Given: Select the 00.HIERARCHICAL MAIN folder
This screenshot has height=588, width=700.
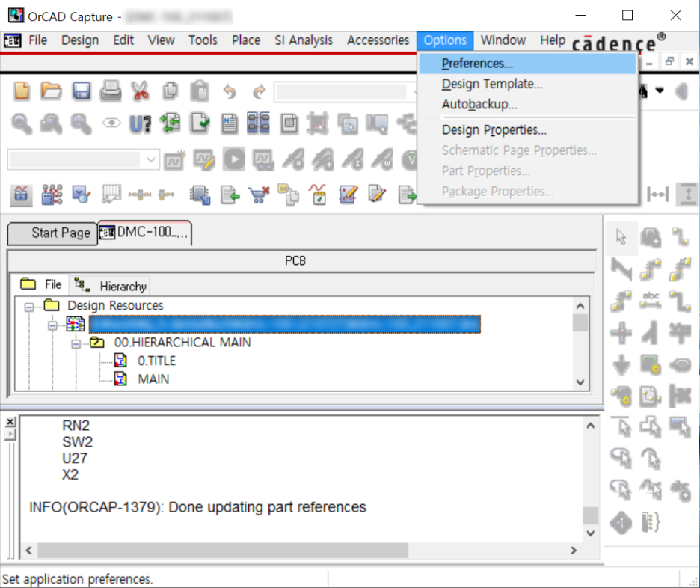Looking at the screenshot, I should pos(182,343).
